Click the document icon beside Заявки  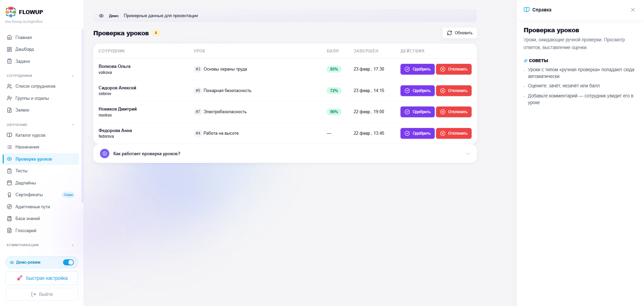(9, 110)
